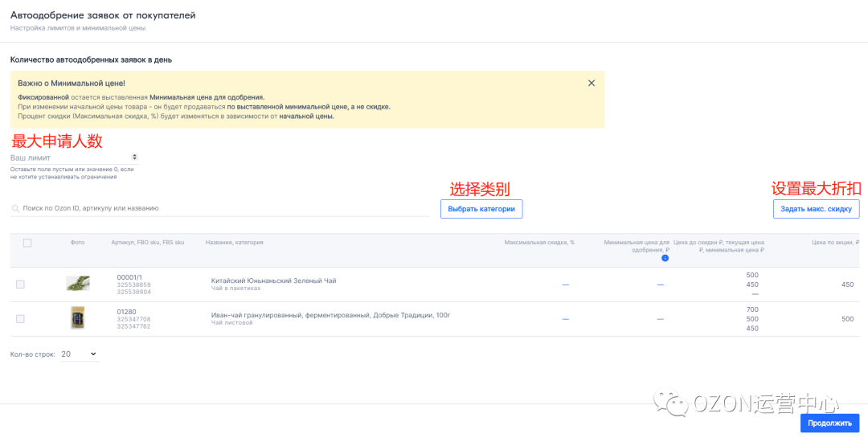The image size is (868, 442).
Task: Click the search magnifier icon
Action: (15, 209)
